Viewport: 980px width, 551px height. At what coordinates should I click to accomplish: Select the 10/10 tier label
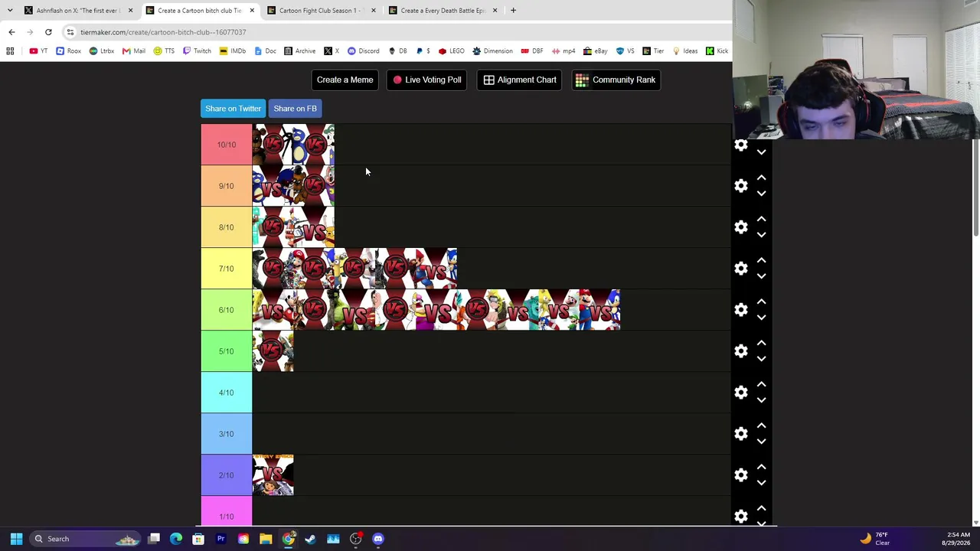pos(226,145)
